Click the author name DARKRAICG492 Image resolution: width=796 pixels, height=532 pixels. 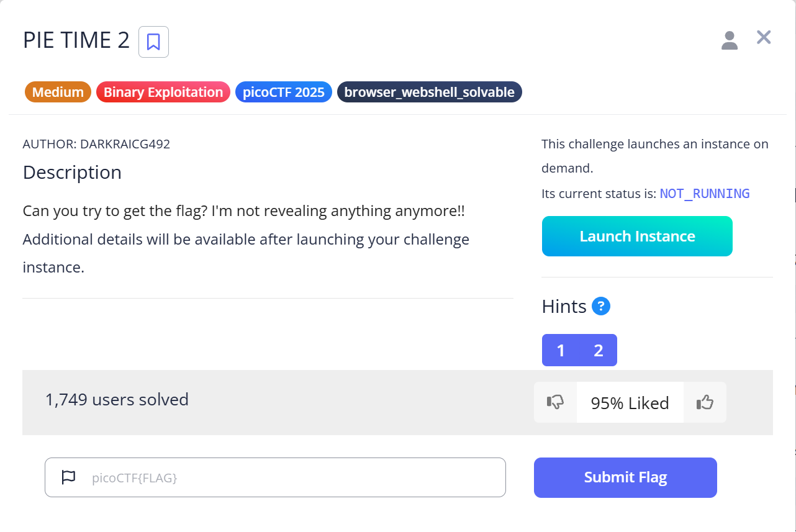click(x=125, y=144)
